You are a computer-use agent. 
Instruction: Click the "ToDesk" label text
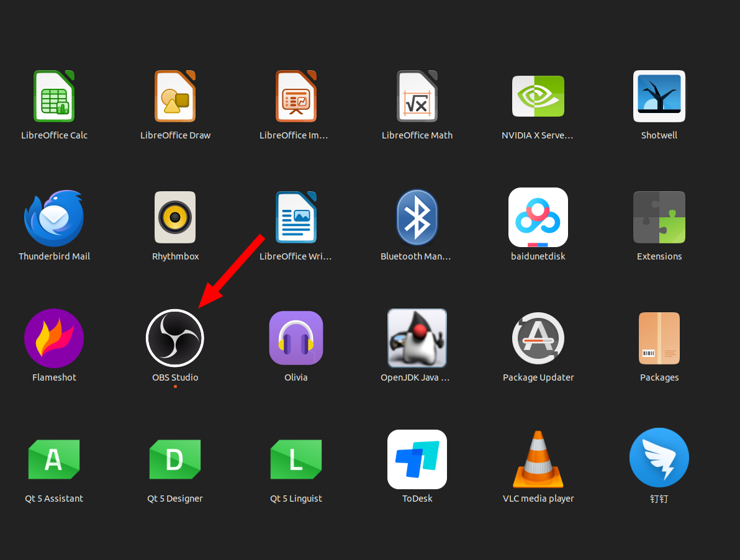tap(417, 499)
